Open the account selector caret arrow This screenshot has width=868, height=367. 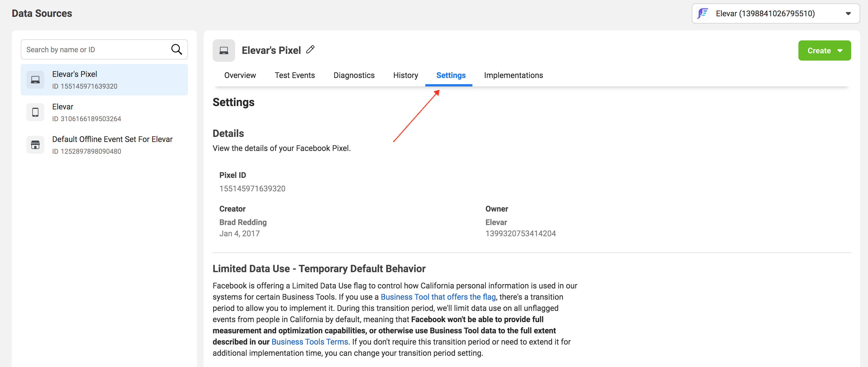click(x=848, y=13)
